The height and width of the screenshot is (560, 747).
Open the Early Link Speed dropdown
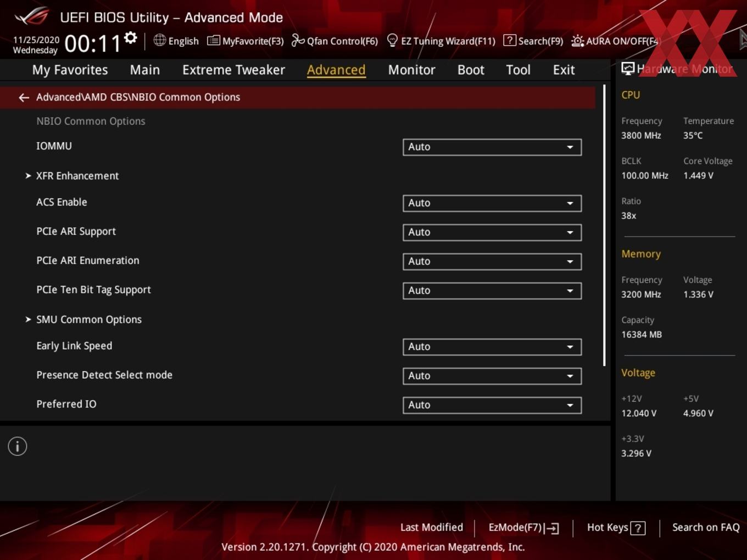coord(492,347)
